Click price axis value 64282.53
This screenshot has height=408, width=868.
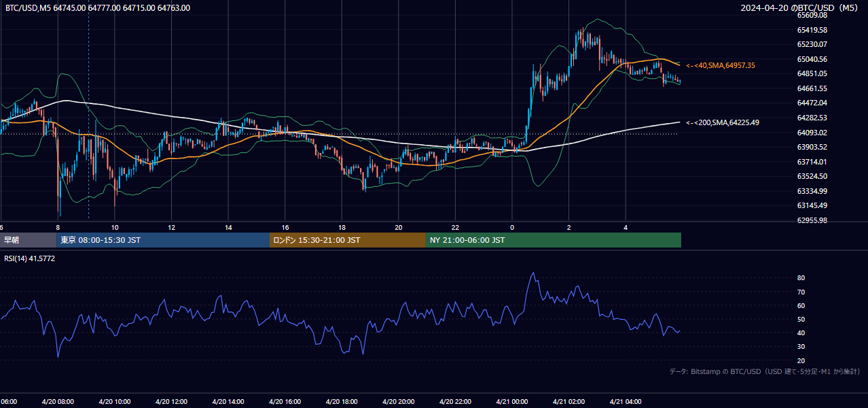[x=812, y=118]
